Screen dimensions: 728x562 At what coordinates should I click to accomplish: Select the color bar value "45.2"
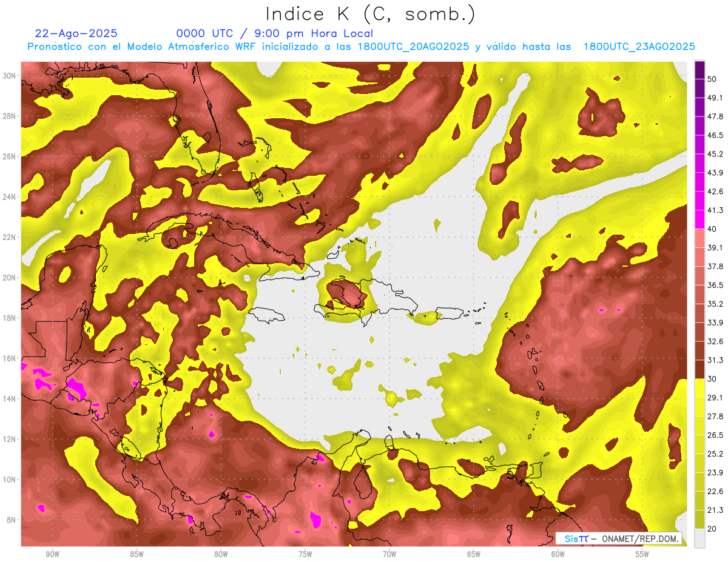[715, 154]
